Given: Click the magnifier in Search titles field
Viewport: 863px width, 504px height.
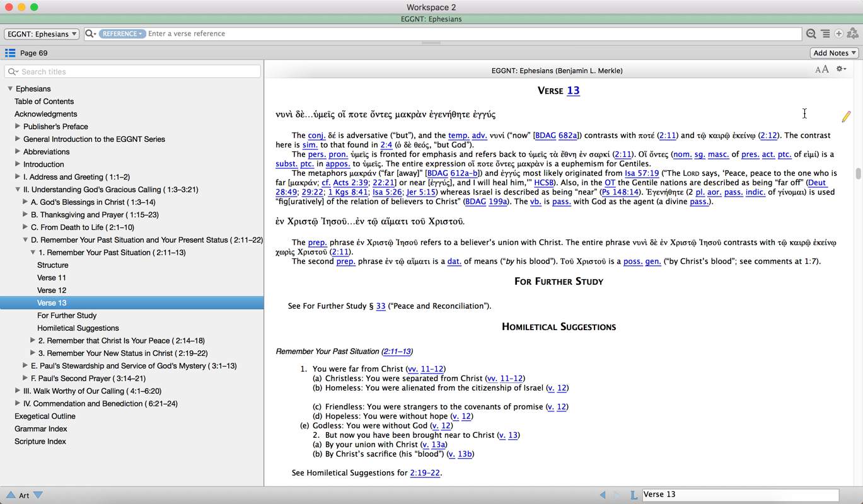Looking at the screenshot, I should (x=13, y=72).
